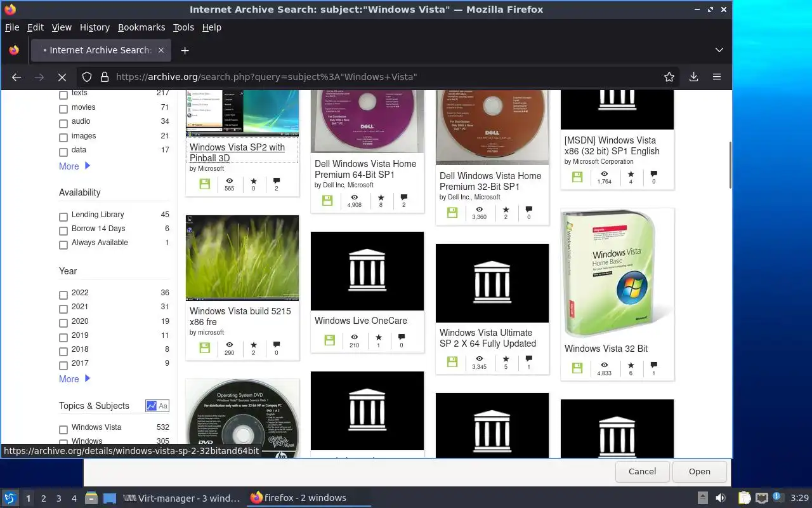Click the volume speaker icon in system tray
812x508 pixels.
coord(721,498)
